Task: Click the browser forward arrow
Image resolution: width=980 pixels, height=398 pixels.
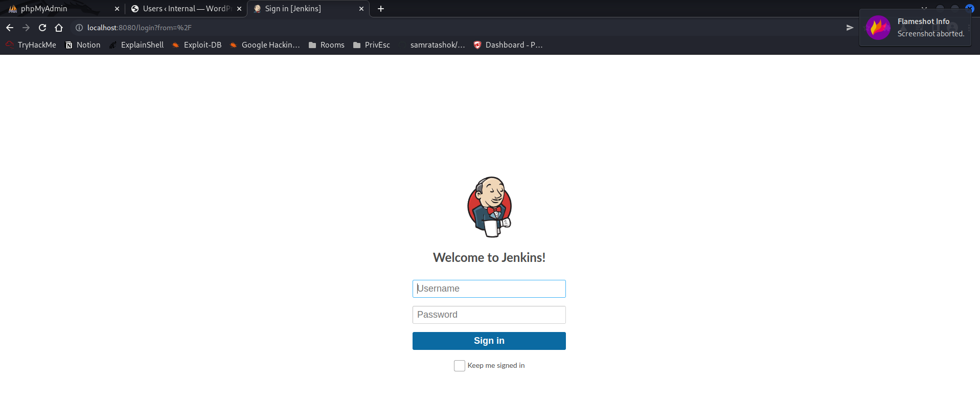Action: tap(26, 28)
